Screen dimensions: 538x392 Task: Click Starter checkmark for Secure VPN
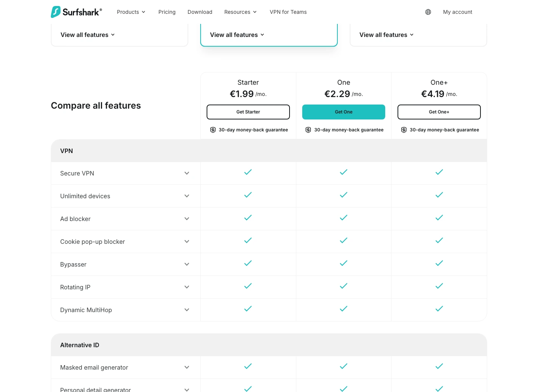[248, 172]
